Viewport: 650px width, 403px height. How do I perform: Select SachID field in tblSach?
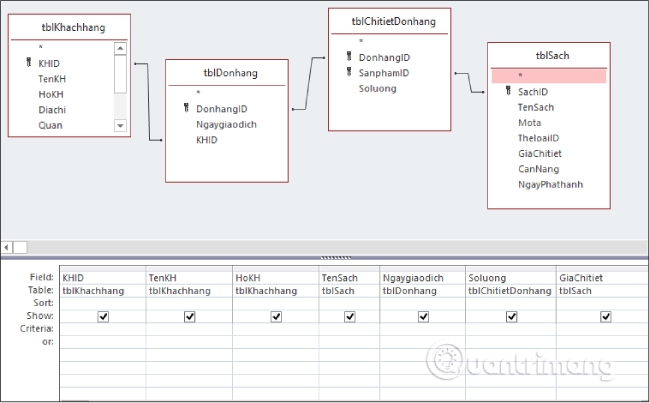pyautogui.click(x=533, y=92)
